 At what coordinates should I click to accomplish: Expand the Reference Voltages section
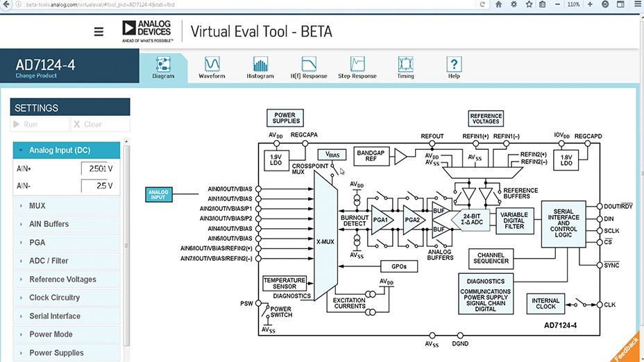pyautogui.click(x=67, y=279)
